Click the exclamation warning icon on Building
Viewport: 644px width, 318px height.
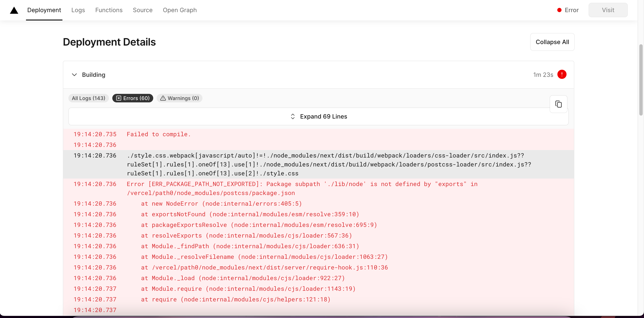pyautogui.click(x=562, y=74)
